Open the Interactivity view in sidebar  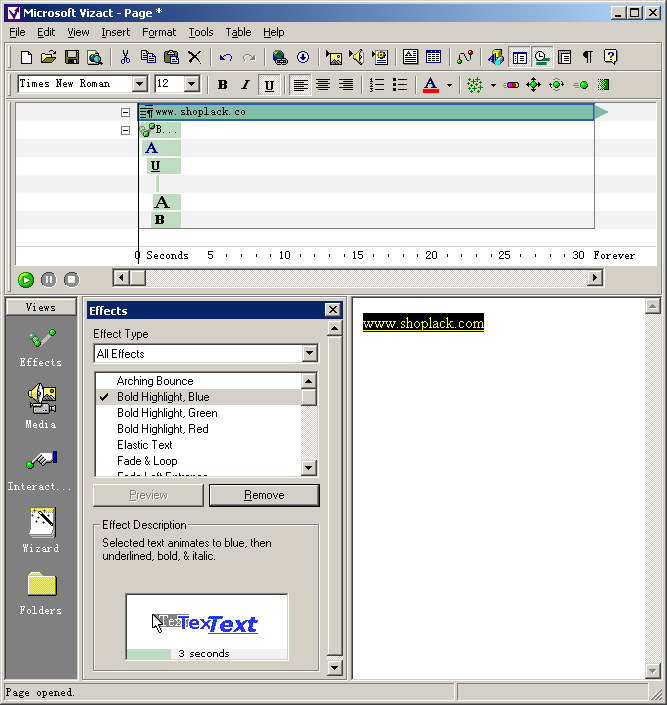coord(40,470)
